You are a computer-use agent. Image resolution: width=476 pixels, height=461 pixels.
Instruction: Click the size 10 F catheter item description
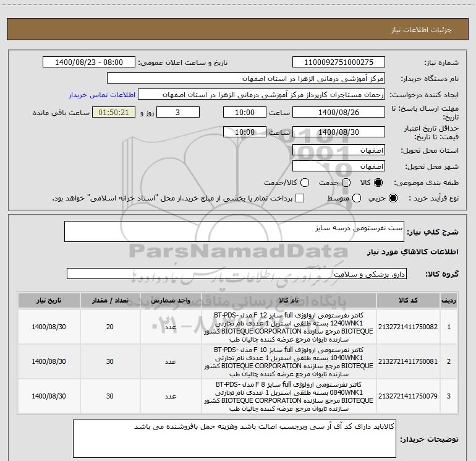pyautogui.click(x=289, y=361)
